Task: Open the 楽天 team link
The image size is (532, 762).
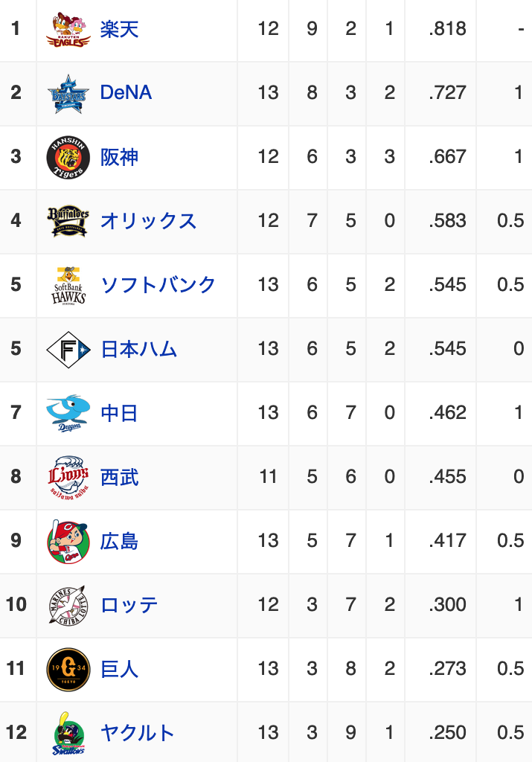Action: click(120, 29)
